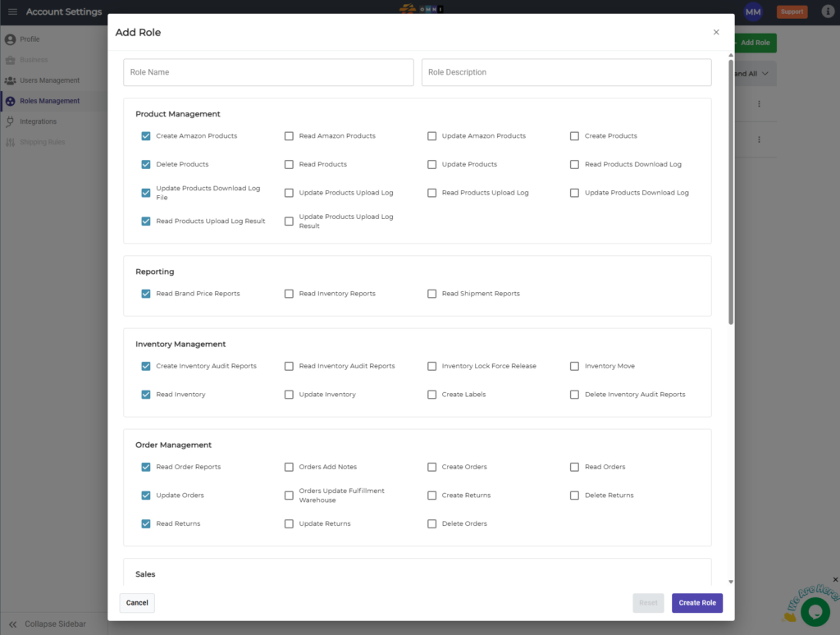
Task: Click the Create Role button
Action: click(x=696, y=602)
